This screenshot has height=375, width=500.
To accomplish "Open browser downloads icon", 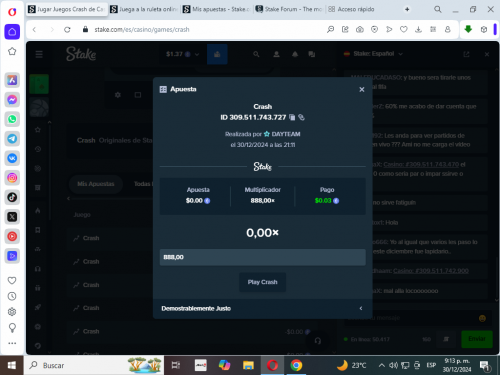I will [x=418, y=30].
